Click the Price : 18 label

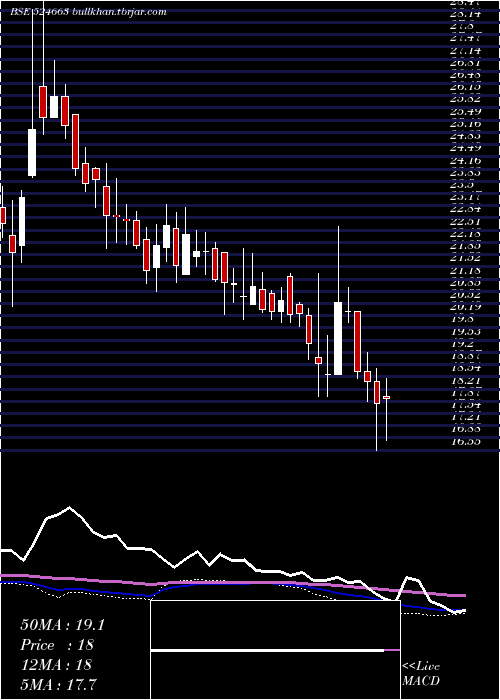click(x=56, y=645)
